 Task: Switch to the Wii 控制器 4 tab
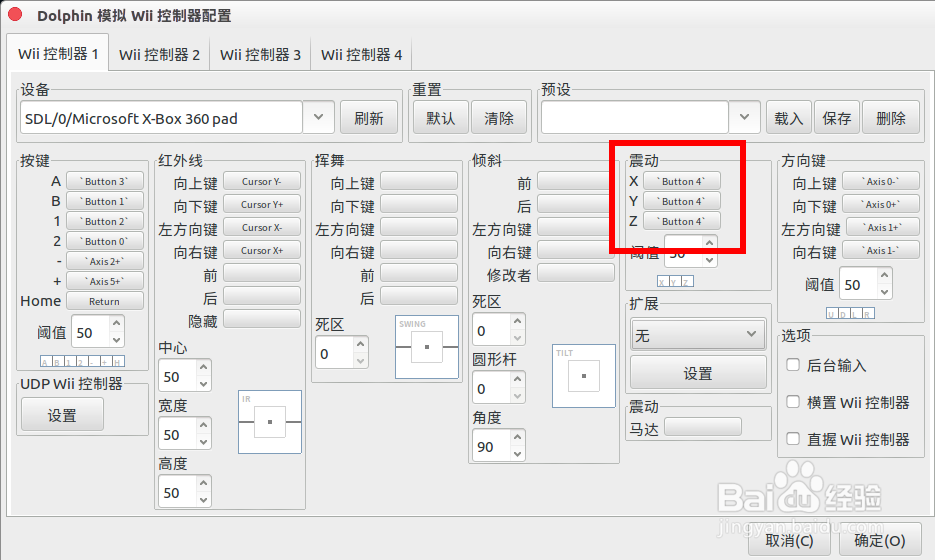point(361,55)
